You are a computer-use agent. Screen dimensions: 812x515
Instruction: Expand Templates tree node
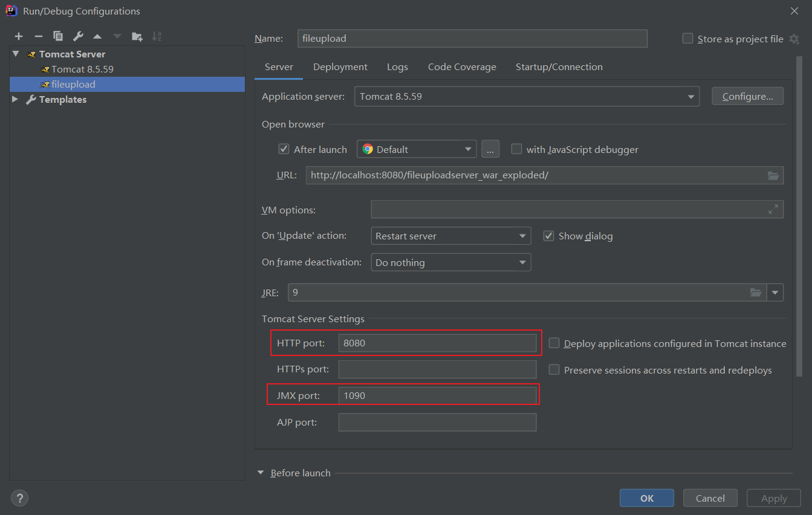click(15, 99)
